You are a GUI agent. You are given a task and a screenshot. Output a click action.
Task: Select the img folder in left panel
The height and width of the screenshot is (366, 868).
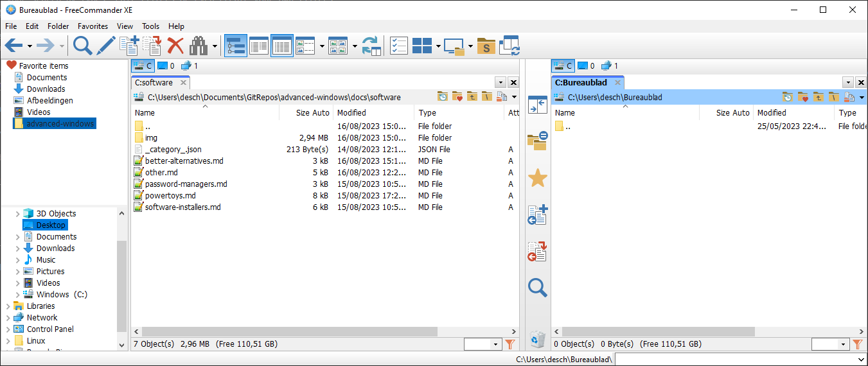[151, 138]
